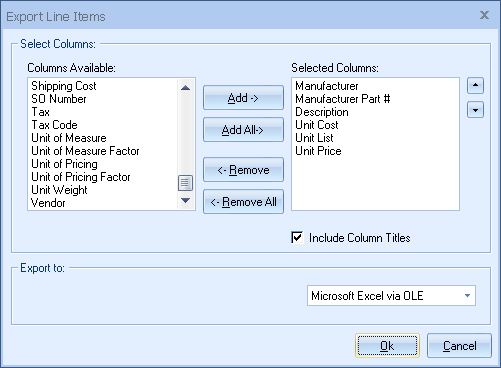Confirm export with the Ok button
Image resolution: width=501 pixels, height=368 pixels.
pos(387,346)
